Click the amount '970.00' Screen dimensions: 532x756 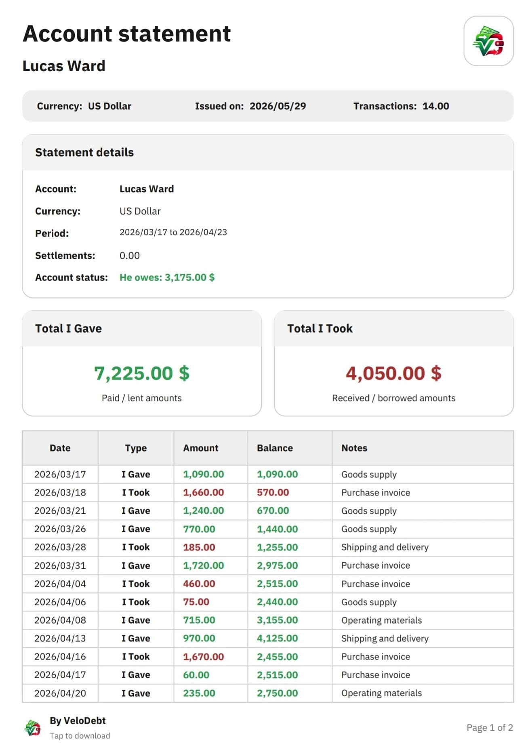[199, 638]
